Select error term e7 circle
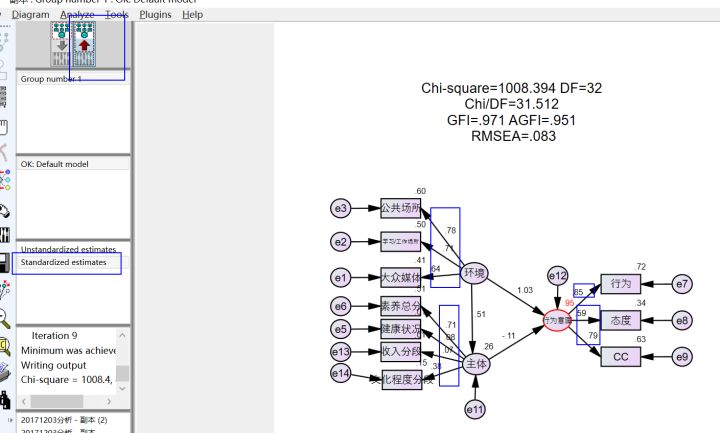720x433 pixels. tap(682, 284)
